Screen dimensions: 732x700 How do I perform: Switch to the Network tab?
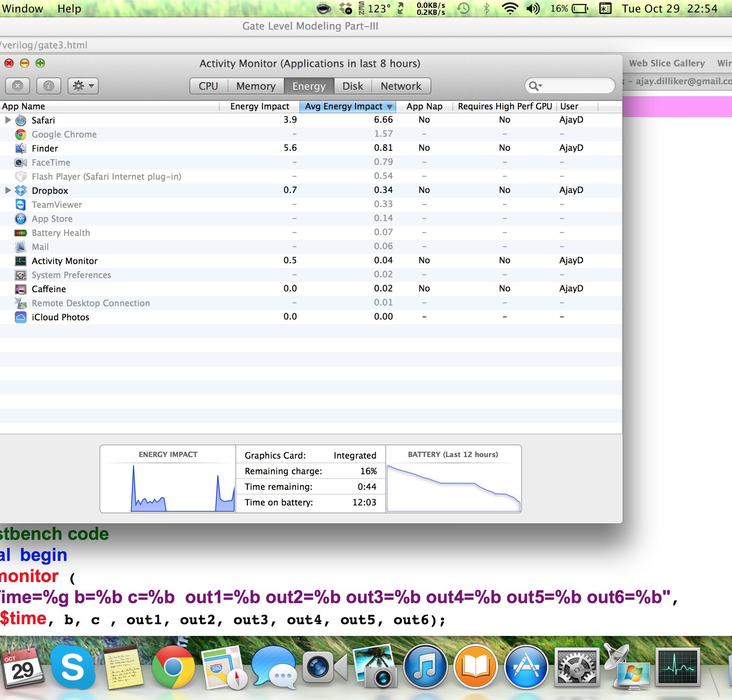tap(401, 86)
